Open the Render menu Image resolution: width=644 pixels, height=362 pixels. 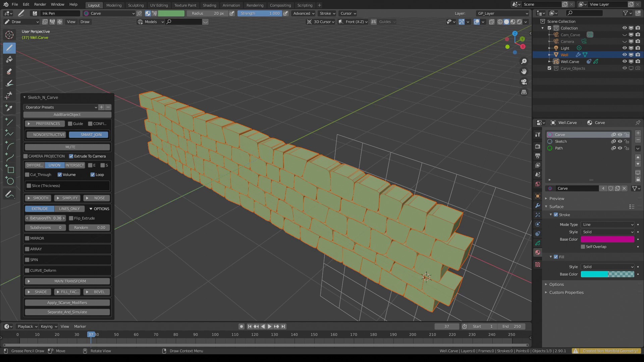coord(40,4)
